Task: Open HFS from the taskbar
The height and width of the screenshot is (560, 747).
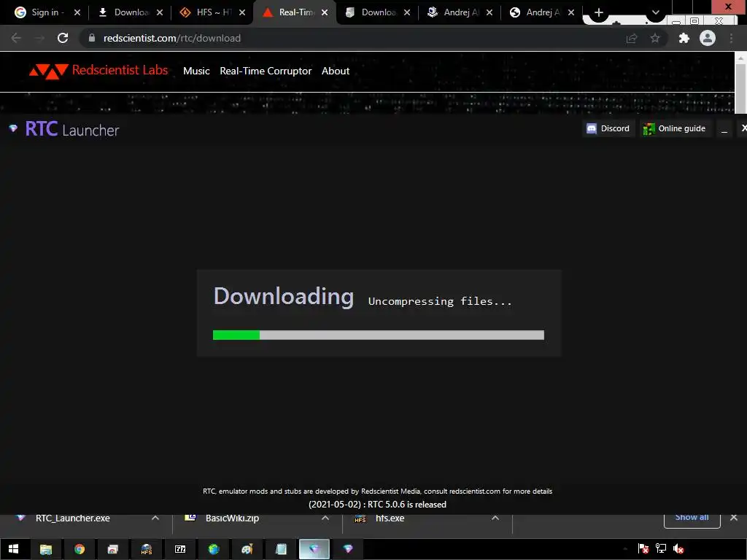Action: point(147,549)
